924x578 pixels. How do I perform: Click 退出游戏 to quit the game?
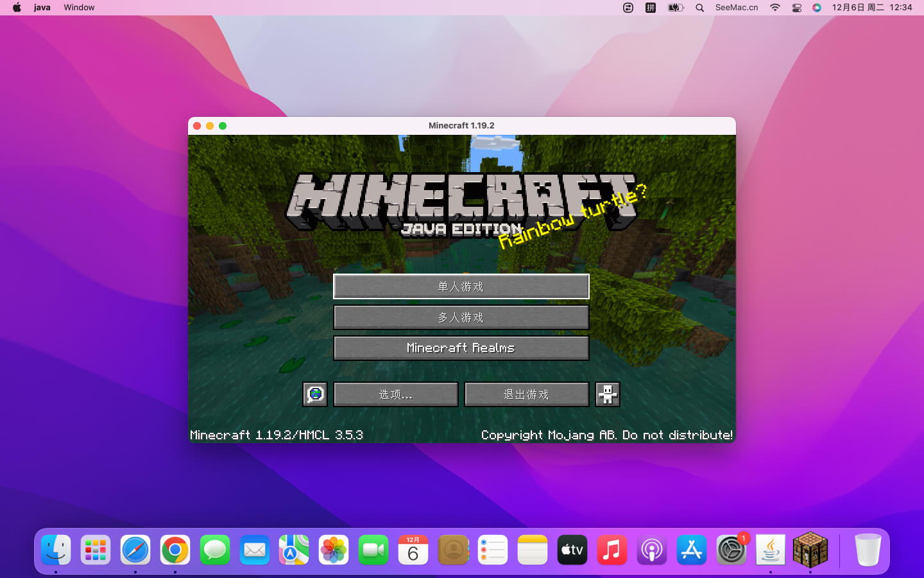(x=526, y=394)
